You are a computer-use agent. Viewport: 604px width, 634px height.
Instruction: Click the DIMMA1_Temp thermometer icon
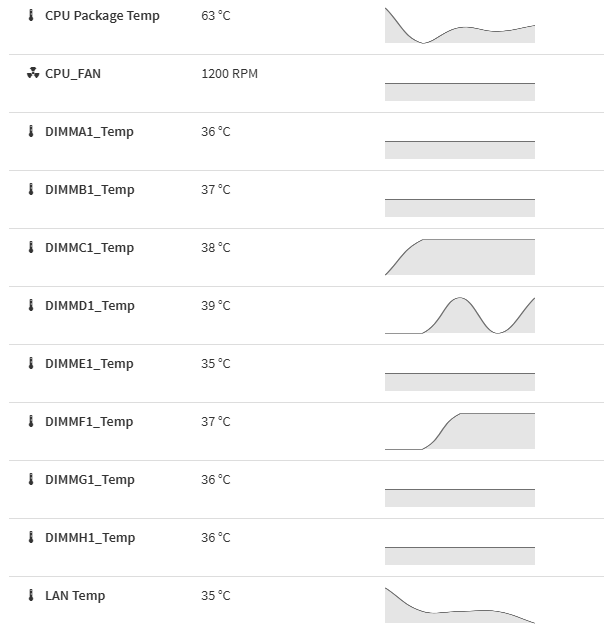31,132
